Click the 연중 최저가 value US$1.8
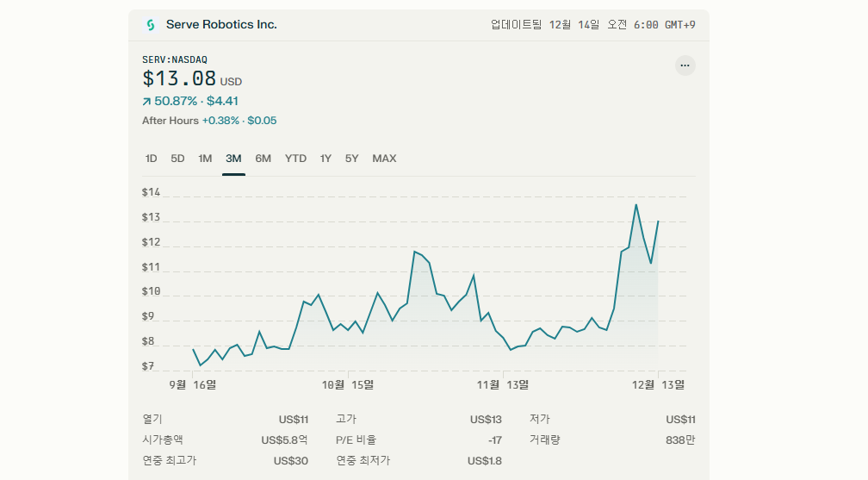The width and height of the screenshot is (868, 480). pos(484,461)
